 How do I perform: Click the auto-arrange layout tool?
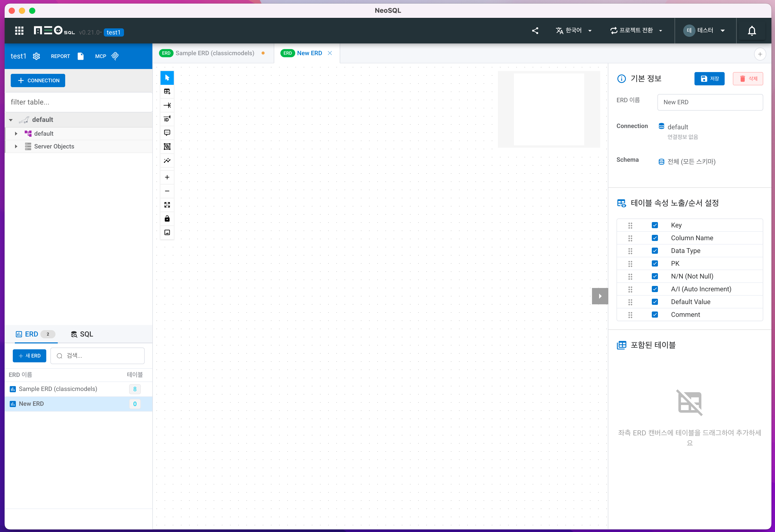[167, 161]
